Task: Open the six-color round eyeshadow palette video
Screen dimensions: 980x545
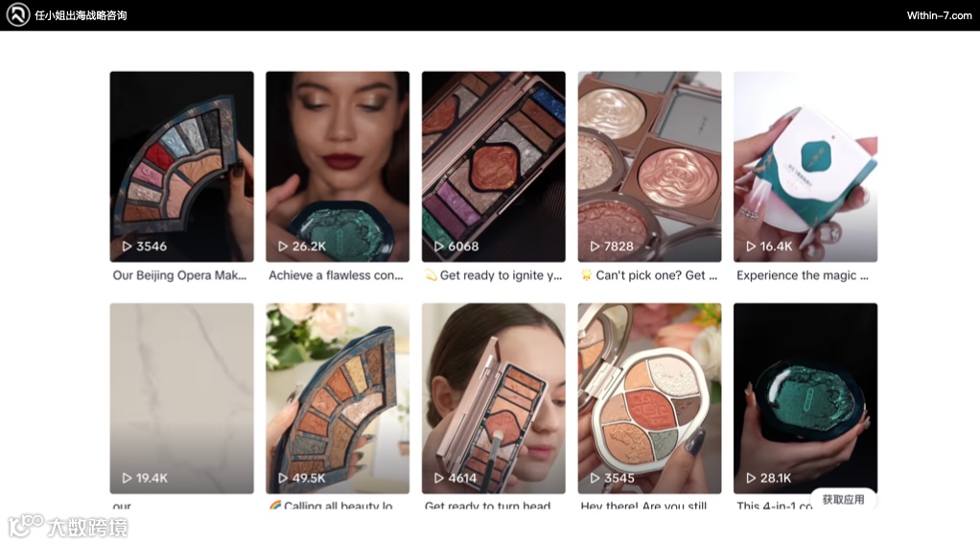Action: [x=649, y=398]
